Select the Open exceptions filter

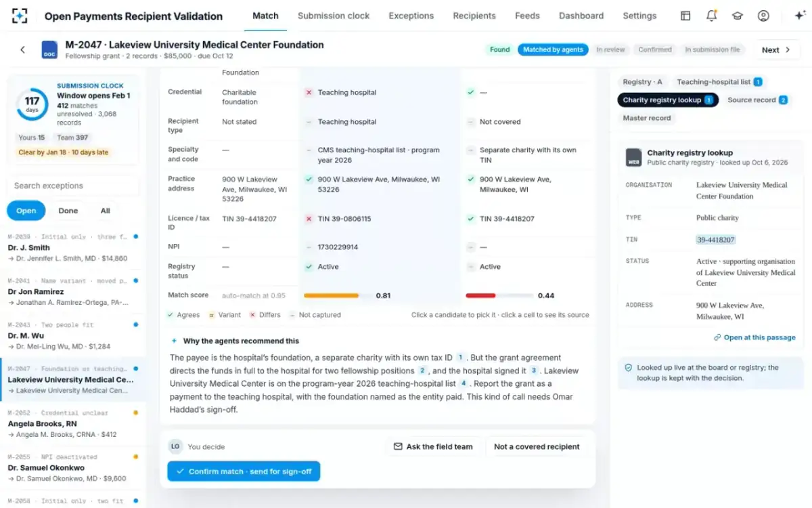[26, 211]
